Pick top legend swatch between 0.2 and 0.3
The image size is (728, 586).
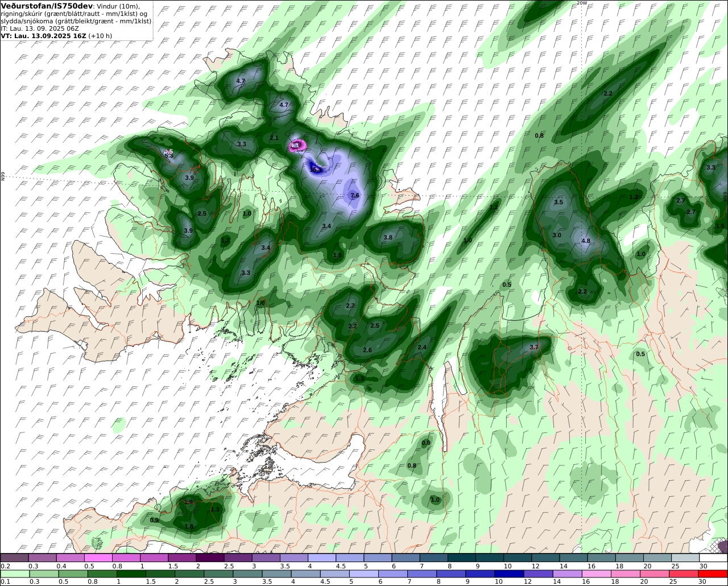tap(14, 558)
